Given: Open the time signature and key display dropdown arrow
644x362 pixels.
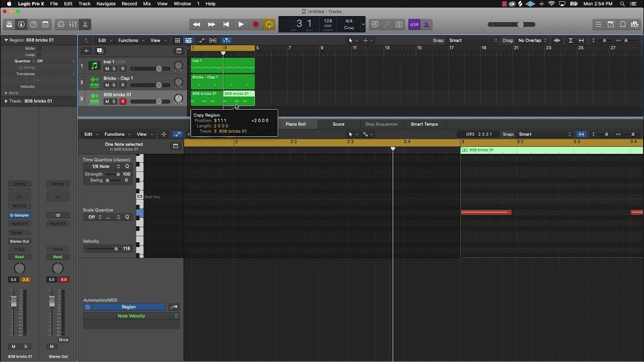Looking at the screenshot, I should 363,24.
